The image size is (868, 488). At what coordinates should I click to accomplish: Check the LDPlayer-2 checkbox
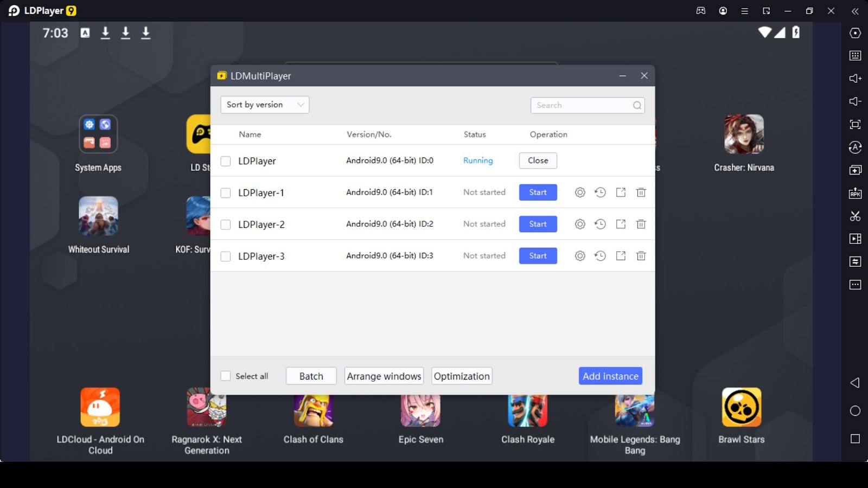click(226, 224)
